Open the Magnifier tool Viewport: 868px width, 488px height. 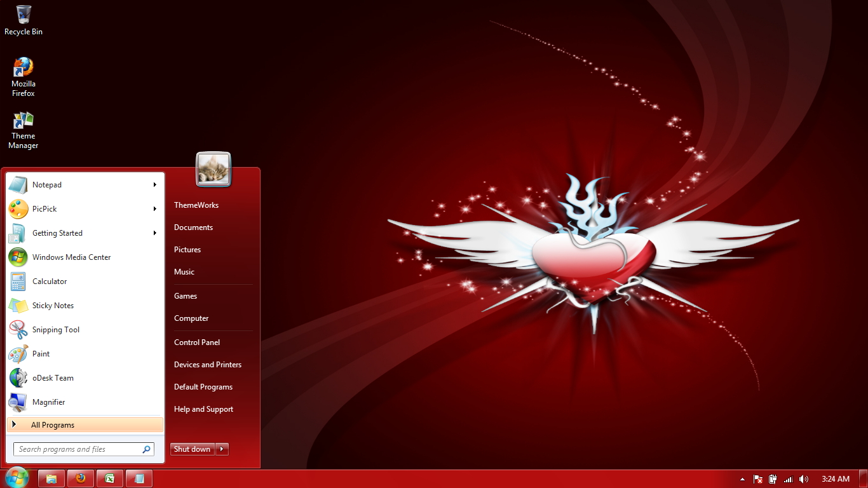point(48,402)
